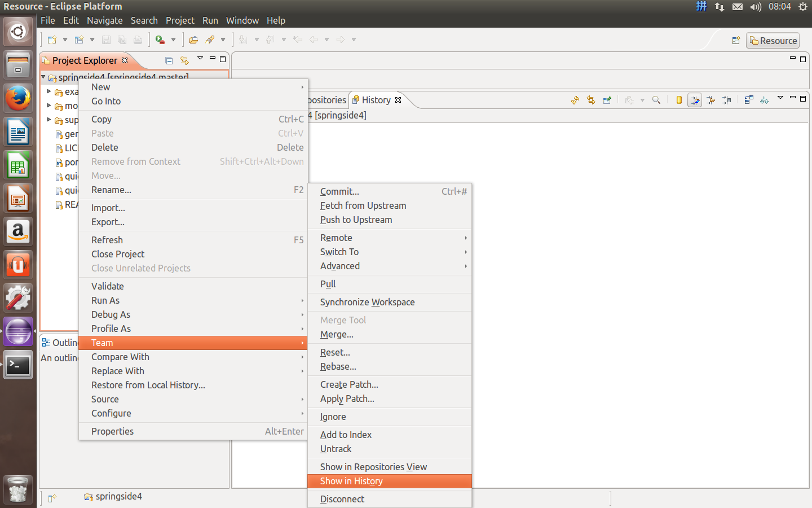Click the Back navigation arrow in toolbar

coord(314,40)
